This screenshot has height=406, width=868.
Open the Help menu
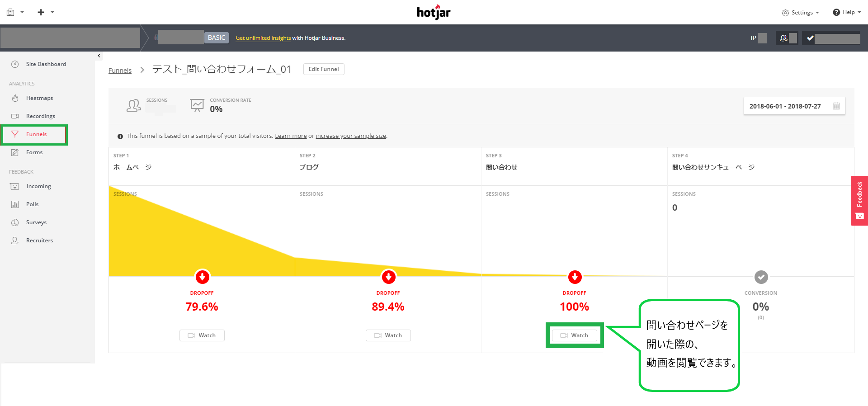[x=847, y=12]
